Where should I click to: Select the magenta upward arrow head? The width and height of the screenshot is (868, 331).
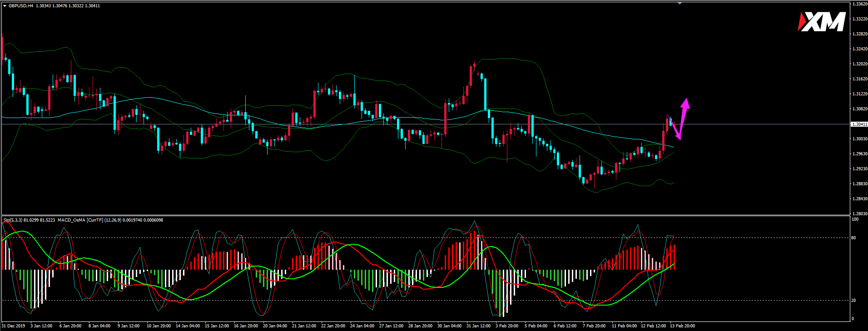tap(686, 103)
